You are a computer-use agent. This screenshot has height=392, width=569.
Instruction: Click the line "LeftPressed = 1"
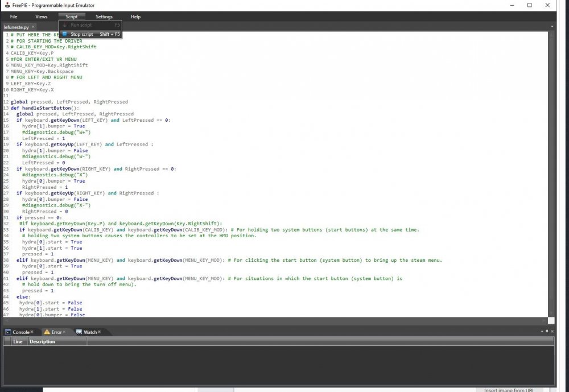pyautogui.click(x=44, y=138)
